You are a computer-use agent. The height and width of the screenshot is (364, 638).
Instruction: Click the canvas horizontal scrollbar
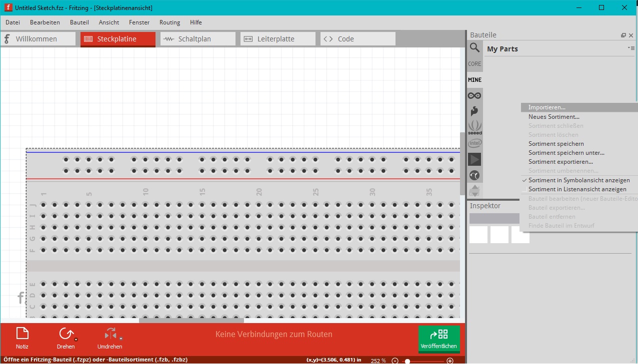[x=191, y=321]
